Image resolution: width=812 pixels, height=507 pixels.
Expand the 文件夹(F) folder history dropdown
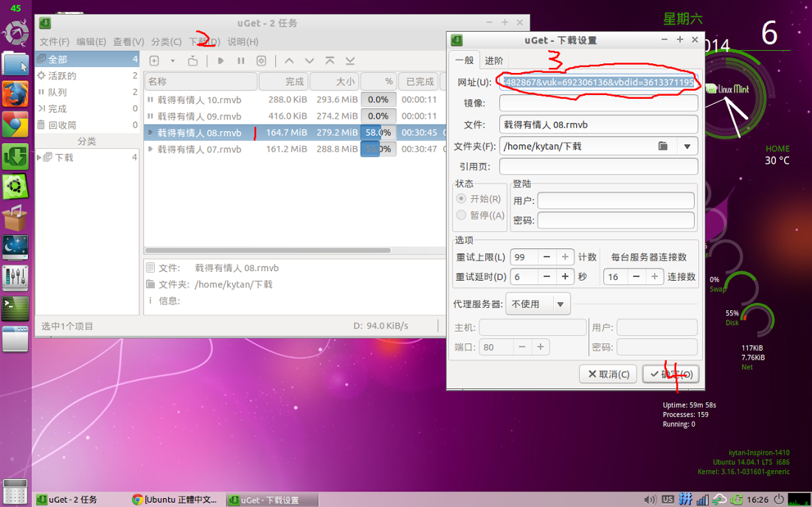click(687, 147)
